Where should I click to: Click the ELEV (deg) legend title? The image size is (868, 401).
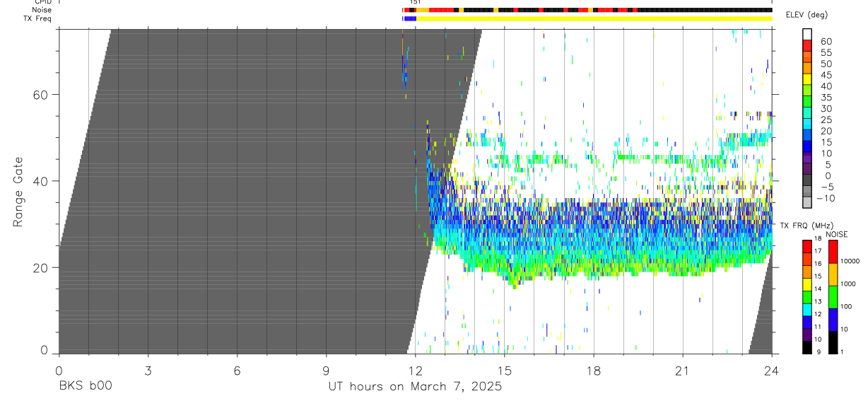(x=807, y=15)
